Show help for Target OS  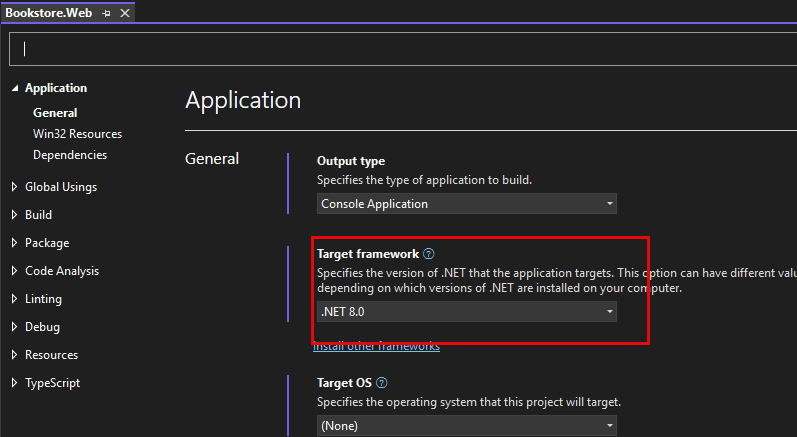coord(381,383)
